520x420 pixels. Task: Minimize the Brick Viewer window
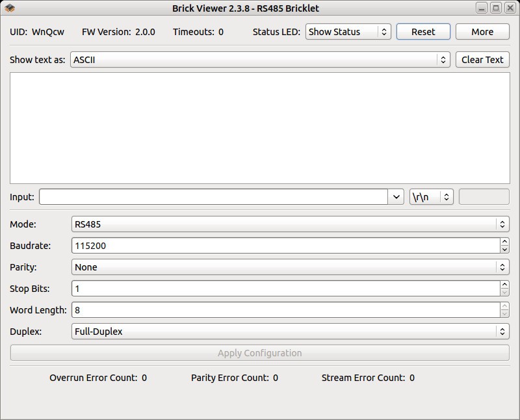(x=482, y=8)
